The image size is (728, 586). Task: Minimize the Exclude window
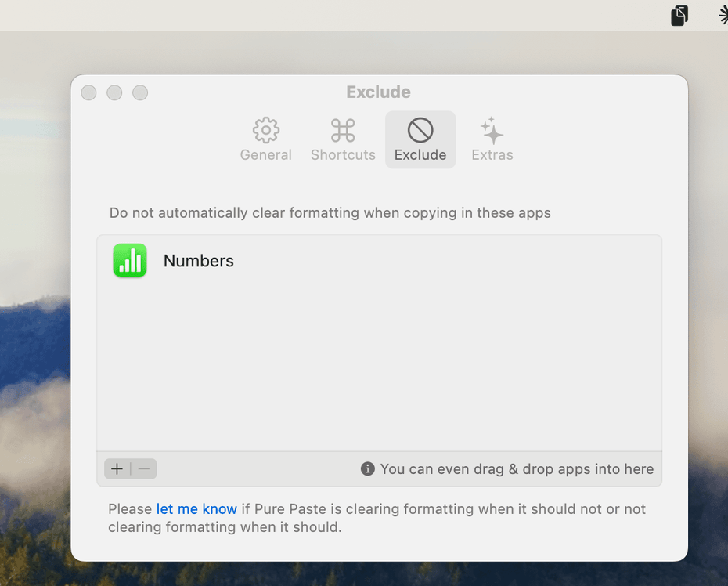pos(114,92)
